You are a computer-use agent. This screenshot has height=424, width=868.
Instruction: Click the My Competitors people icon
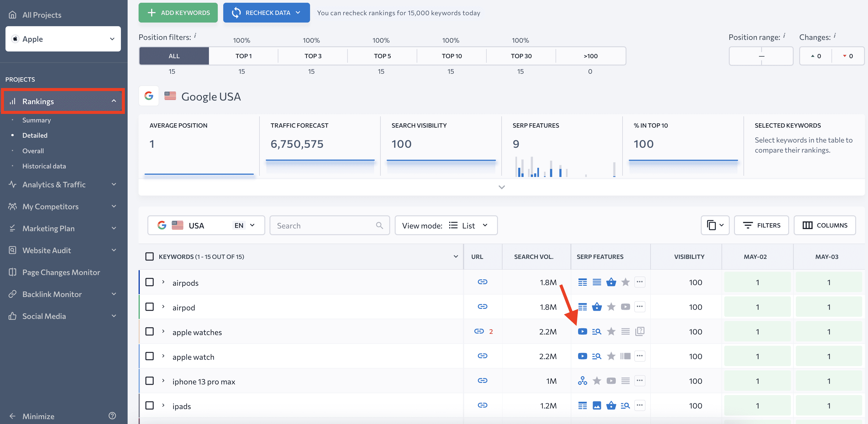tap(12, 206)
